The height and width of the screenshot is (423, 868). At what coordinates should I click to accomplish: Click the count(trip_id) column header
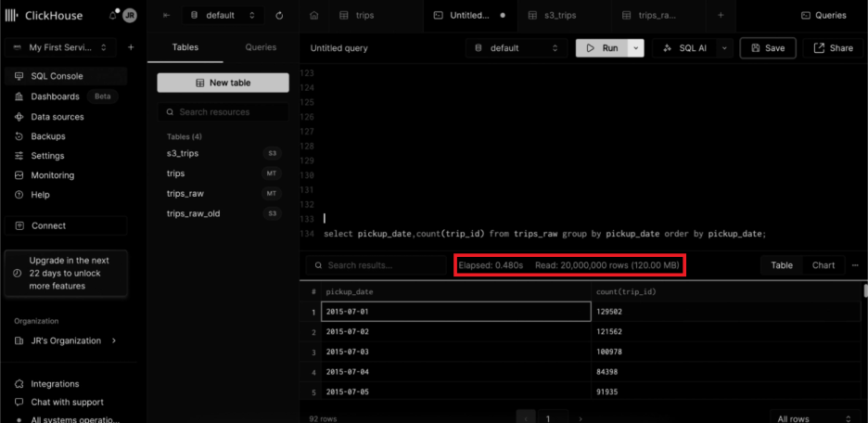pos(727,291)
